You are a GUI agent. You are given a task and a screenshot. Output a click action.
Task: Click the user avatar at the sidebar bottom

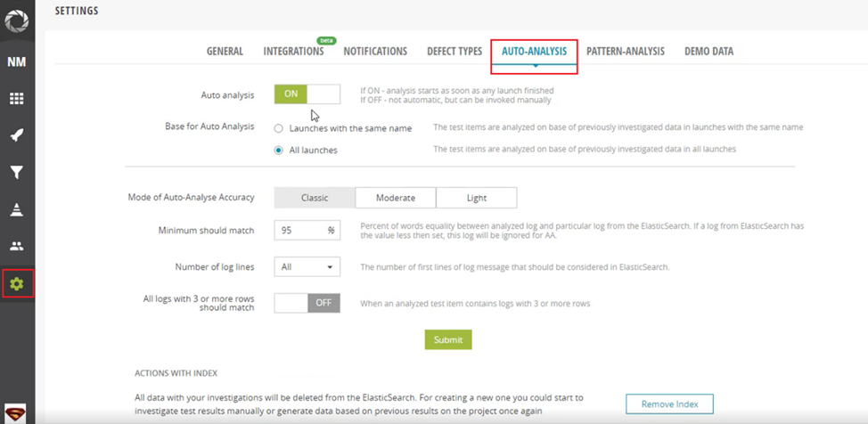click(x=16, y=412)
